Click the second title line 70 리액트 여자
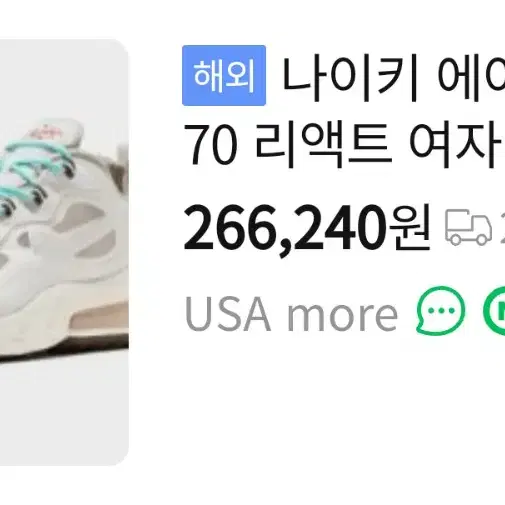Screen dimensions: 505x505 coord(343,146)
